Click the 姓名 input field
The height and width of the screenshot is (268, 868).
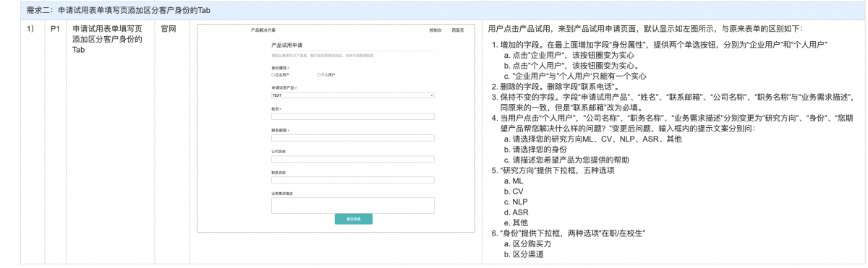tap(352, 116)
